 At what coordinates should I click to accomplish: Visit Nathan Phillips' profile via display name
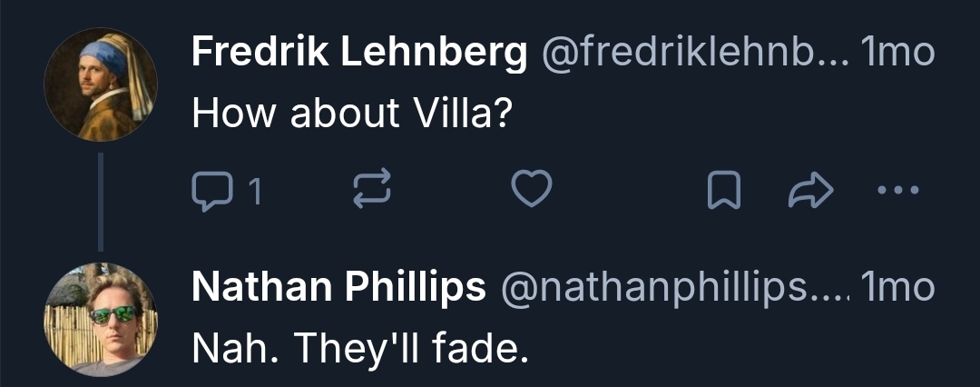[338, 288]
